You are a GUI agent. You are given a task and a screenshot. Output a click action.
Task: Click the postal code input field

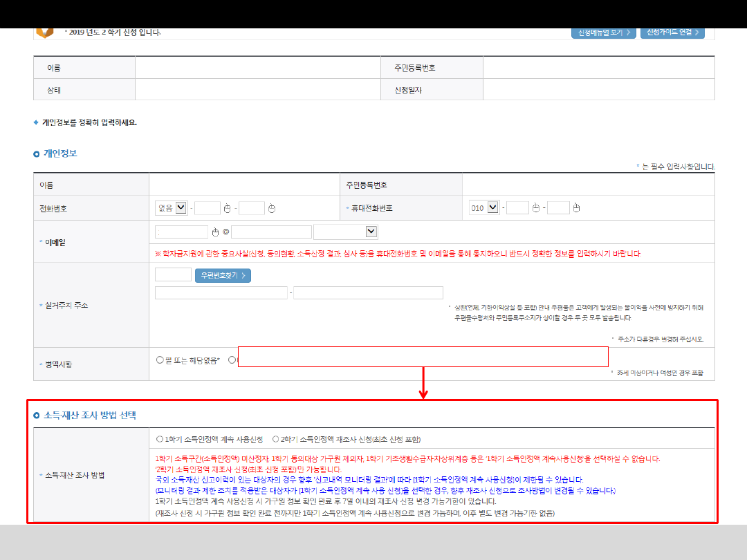[x=173, y=274]
